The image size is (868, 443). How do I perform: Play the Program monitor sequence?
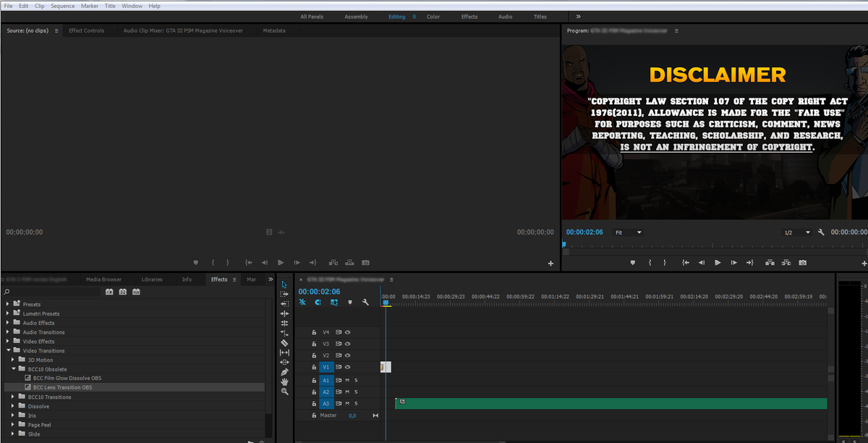point(718,262)
